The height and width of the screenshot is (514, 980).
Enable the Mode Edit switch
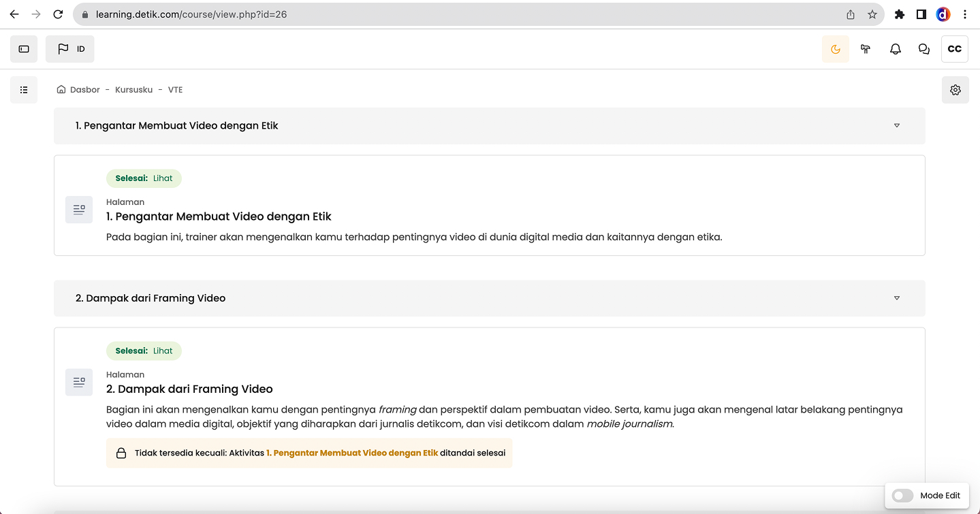902,496
